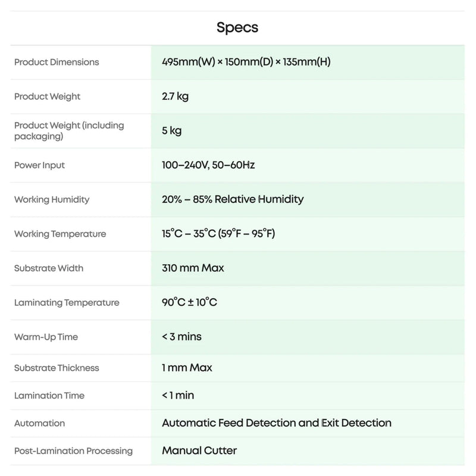Select the 5 kg packaging weight
Screen dimensions: 476x476
(171, 130)
